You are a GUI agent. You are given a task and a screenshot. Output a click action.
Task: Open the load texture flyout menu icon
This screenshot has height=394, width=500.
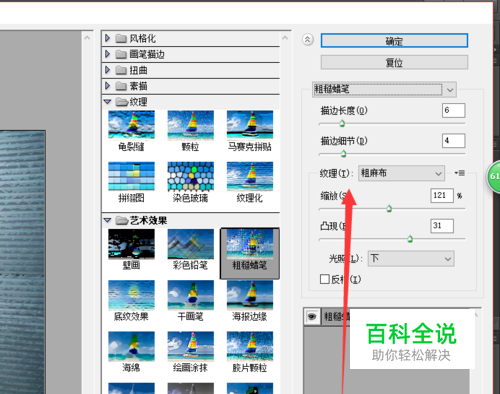click(460, 173)
